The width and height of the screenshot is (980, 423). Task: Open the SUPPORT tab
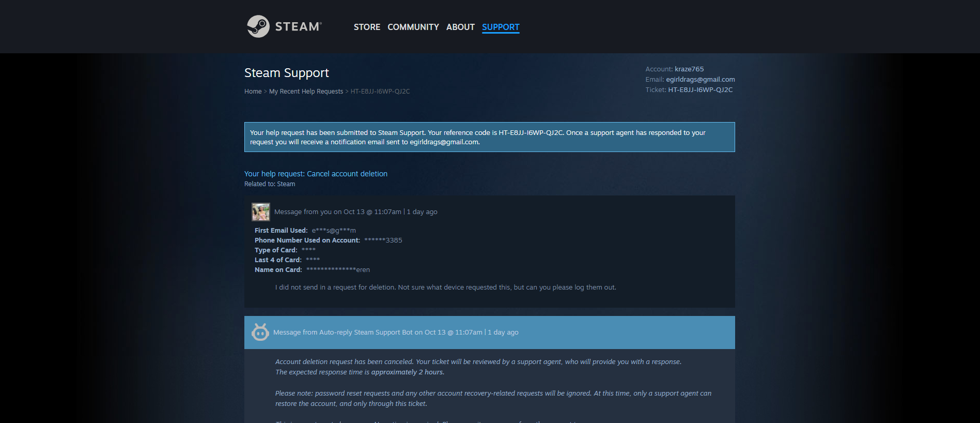coord(501,27)
